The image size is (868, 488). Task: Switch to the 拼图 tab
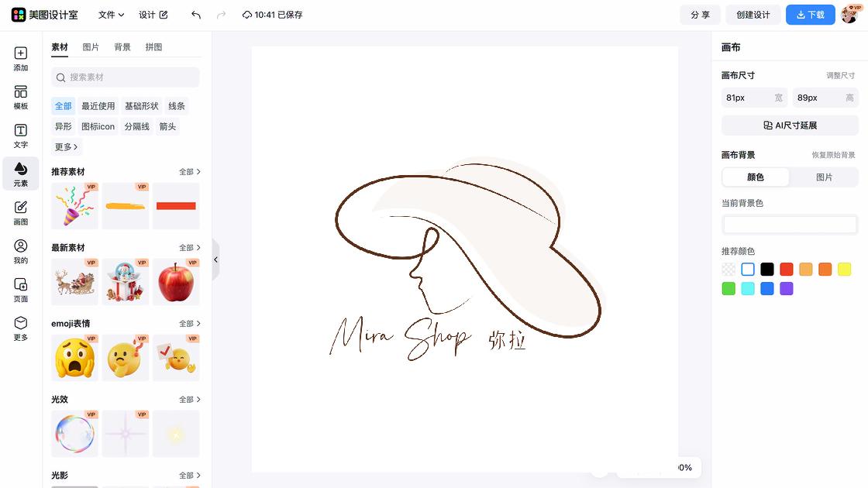(x=153, y=47)
